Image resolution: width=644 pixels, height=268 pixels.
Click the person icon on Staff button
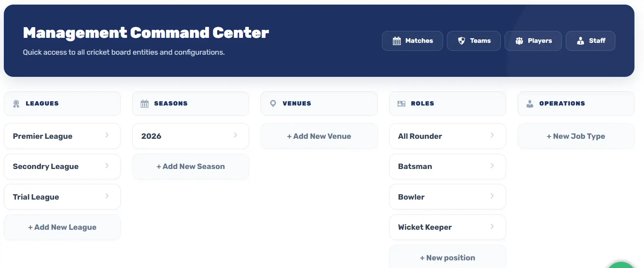tap(580, 41)
